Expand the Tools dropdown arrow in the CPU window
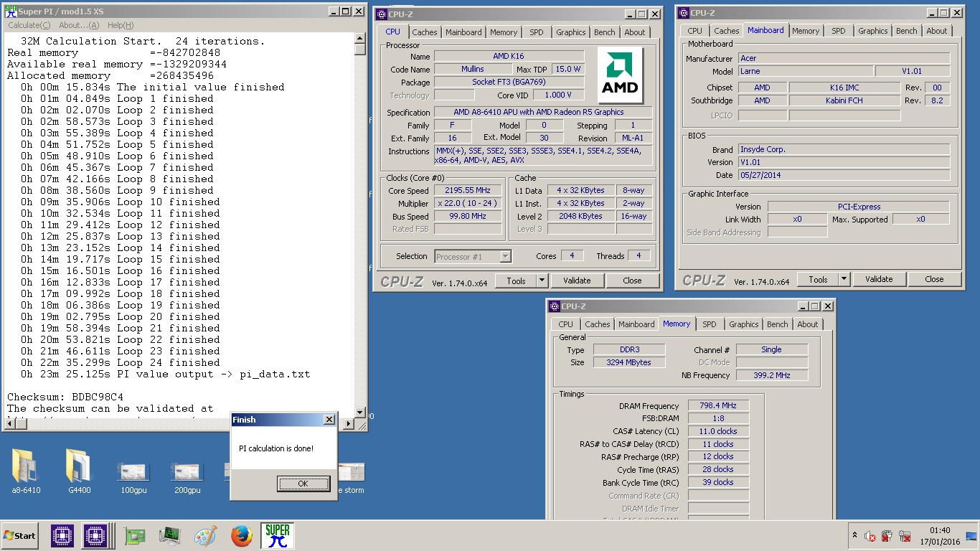This screenshot has width=980, height=551. (542, 281)
